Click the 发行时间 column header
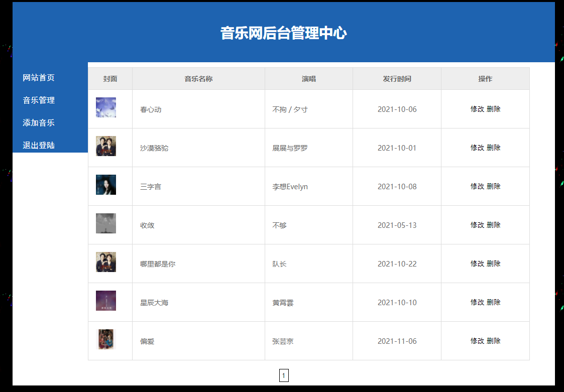The width and height of the screenshot is (564, 392). pos(397,79)
